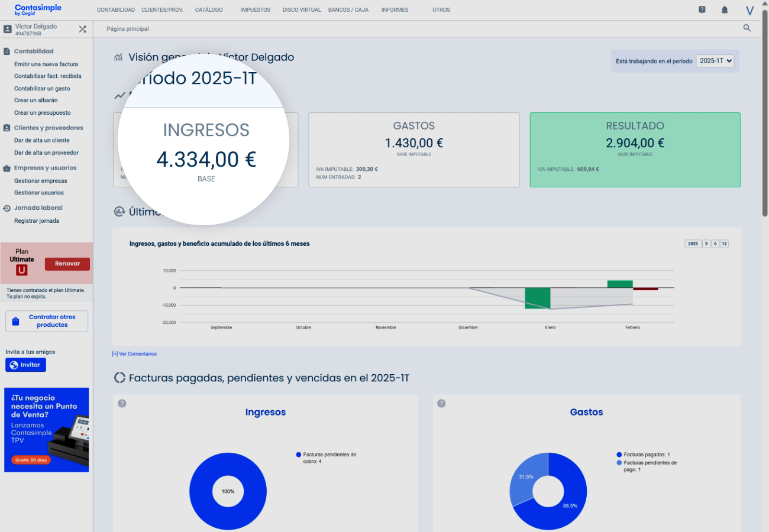769x532 pixels.
Task: Open the help question mark icon in top bar
Action: 702,9
